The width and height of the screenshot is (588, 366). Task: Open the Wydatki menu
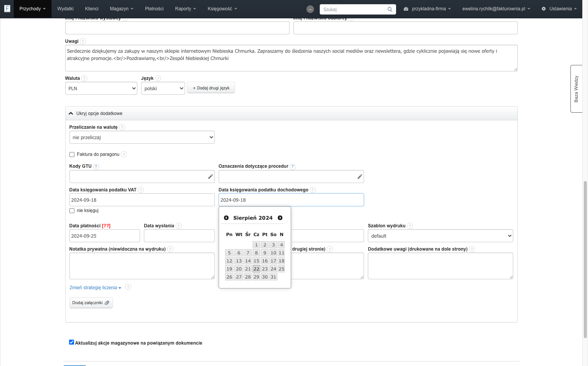point(65,9)
